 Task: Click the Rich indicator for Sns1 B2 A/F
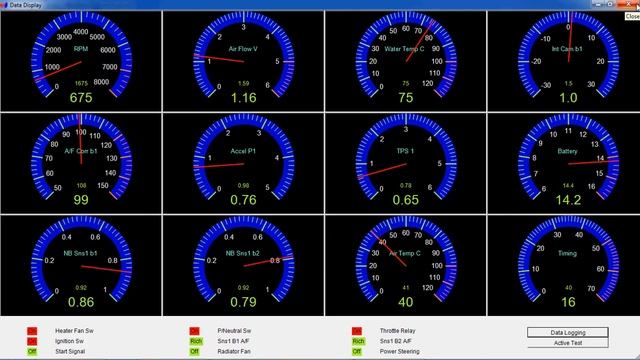click(x=358, y=341)
